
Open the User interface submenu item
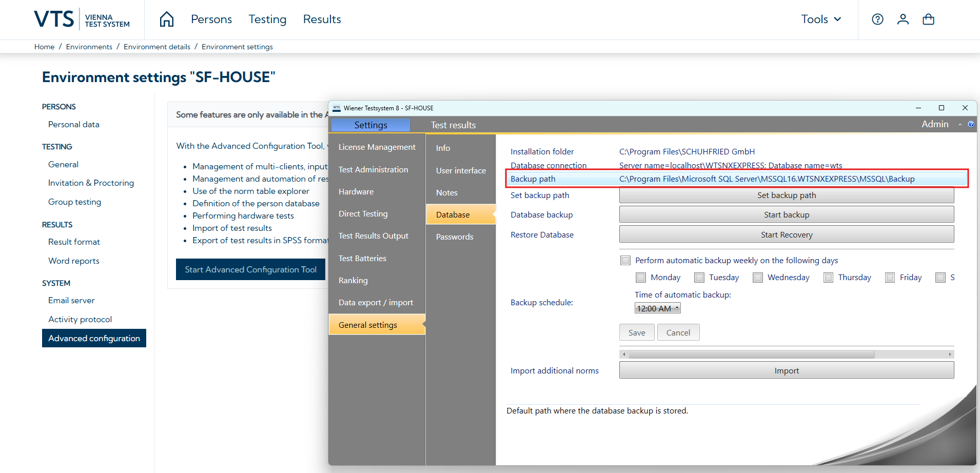[461, 171]
